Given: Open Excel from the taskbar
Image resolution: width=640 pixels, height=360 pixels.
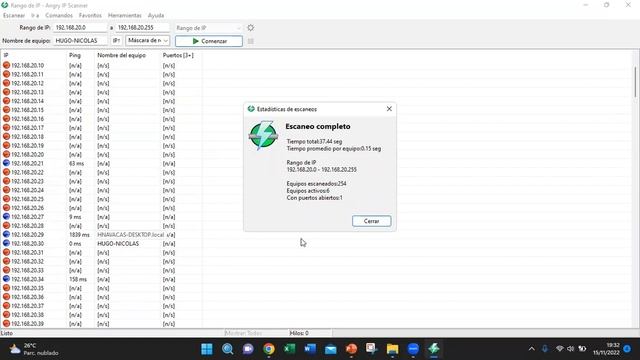Looking at the screenshot, I should [289, 349].
